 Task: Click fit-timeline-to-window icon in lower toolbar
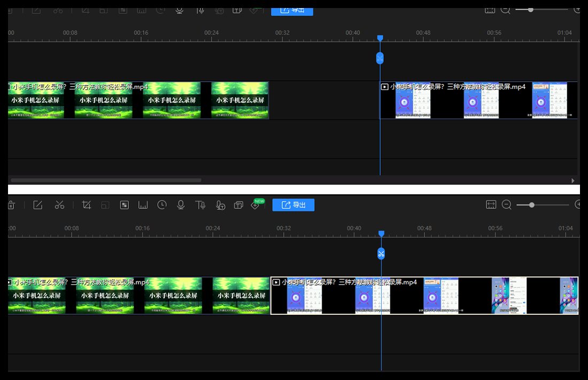click(491, 205)
